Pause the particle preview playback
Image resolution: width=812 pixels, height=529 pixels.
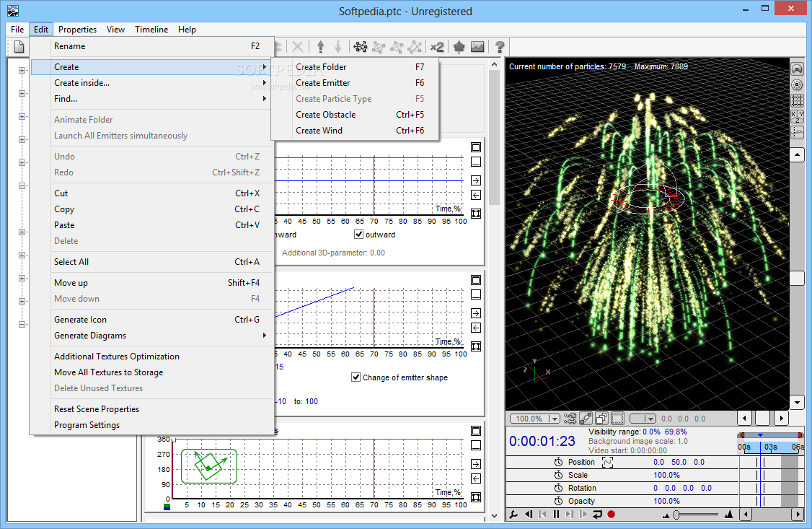tap(556, 515)
